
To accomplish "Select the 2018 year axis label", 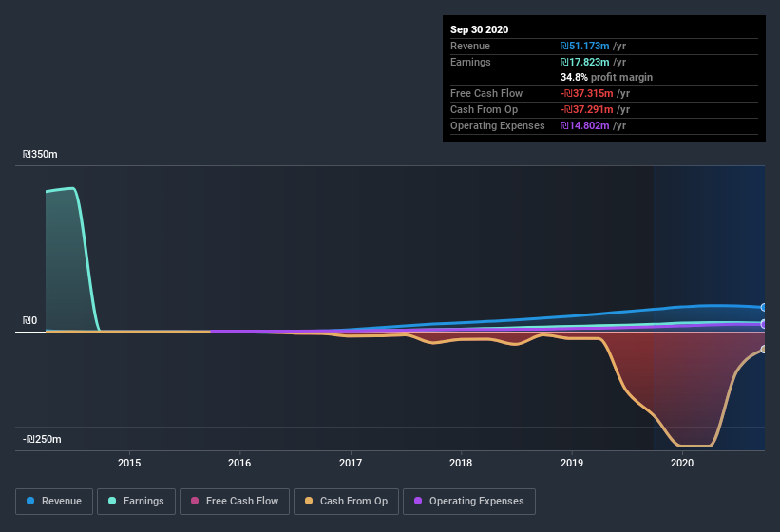I will point(461,464).
